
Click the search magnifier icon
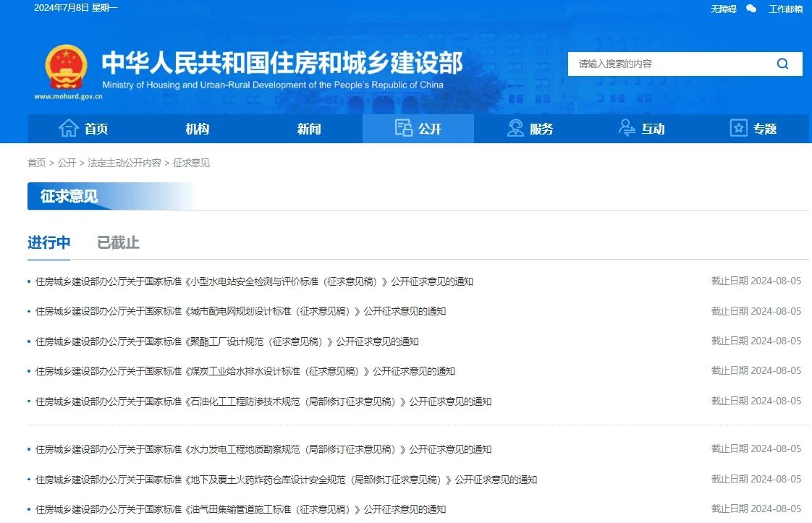[x=782, y=64]
